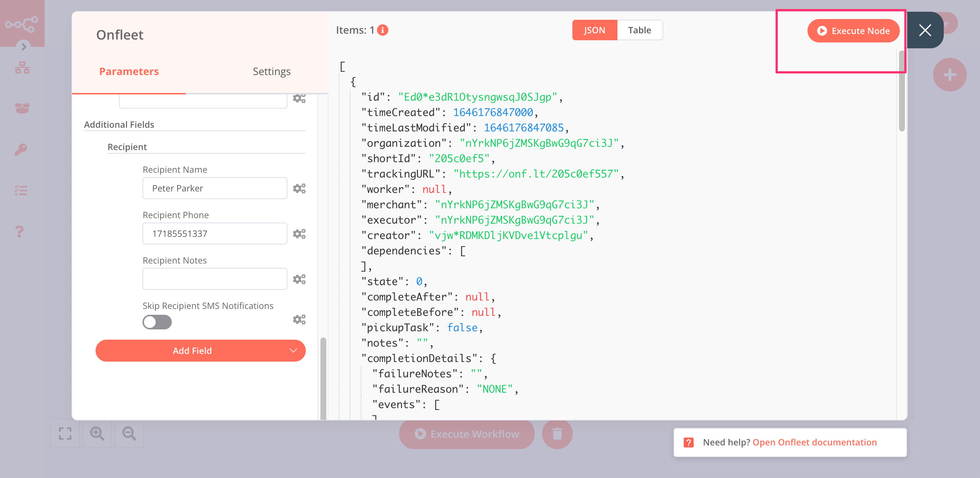Viewport: 980px width, 478px height.
Task: Switch output view to Table
Action: pos(639,30)
